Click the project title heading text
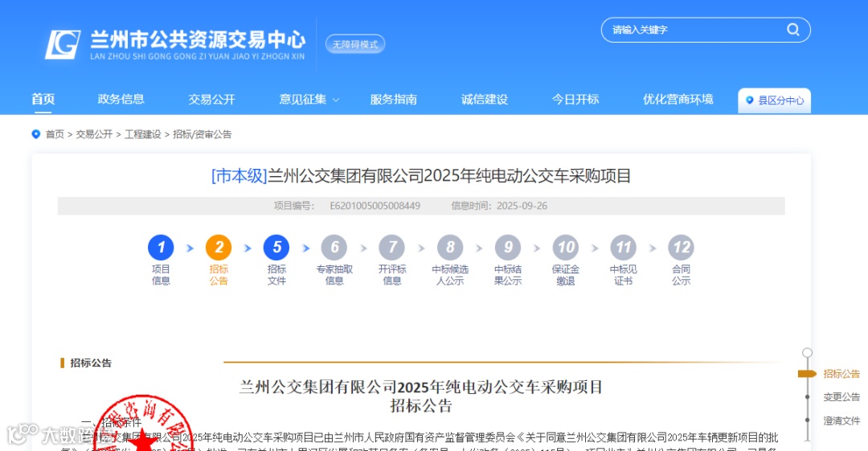The height and width of the screenshot is (451, 868). tap(420, 175)
